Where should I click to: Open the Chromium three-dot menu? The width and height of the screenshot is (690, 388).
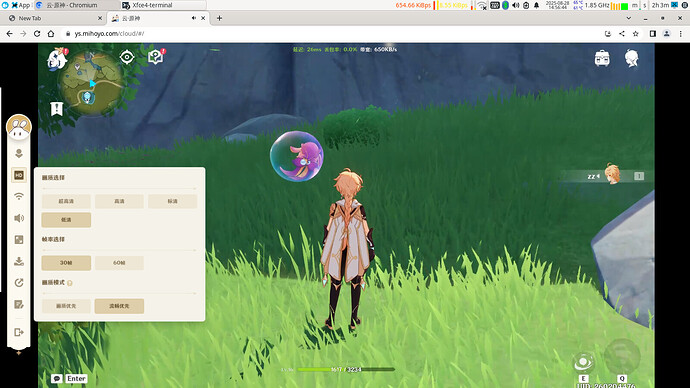pyautogui.click(x=680, y=33)
